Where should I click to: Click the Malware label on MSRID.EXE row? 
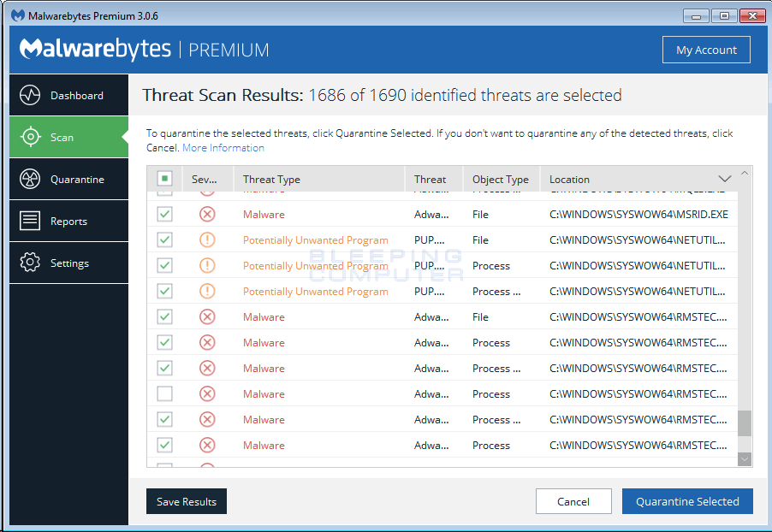coord(264,214)
